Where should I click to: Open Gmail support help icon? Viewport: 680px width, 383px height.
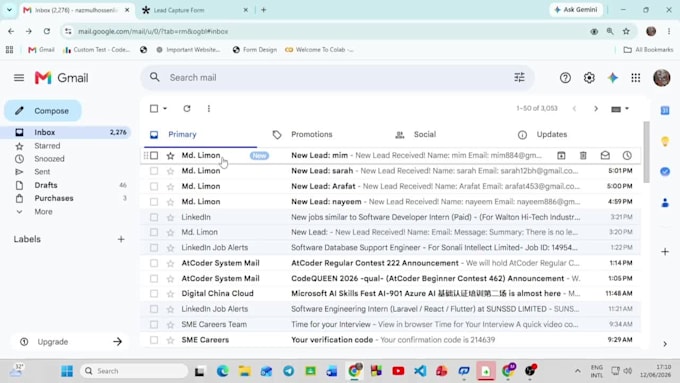tap(565, 78)
